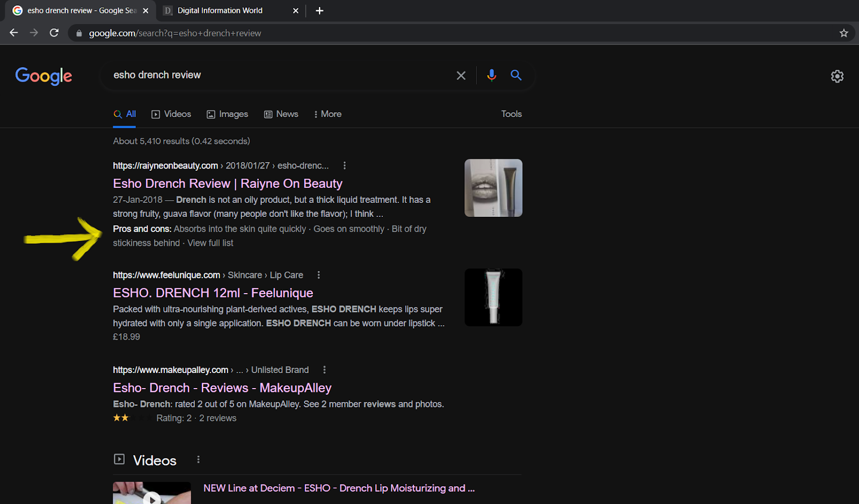Switch to the News results tab
The height and width of the screenshot is (504, 859).
pyautogui.click(x=281, y=114)
